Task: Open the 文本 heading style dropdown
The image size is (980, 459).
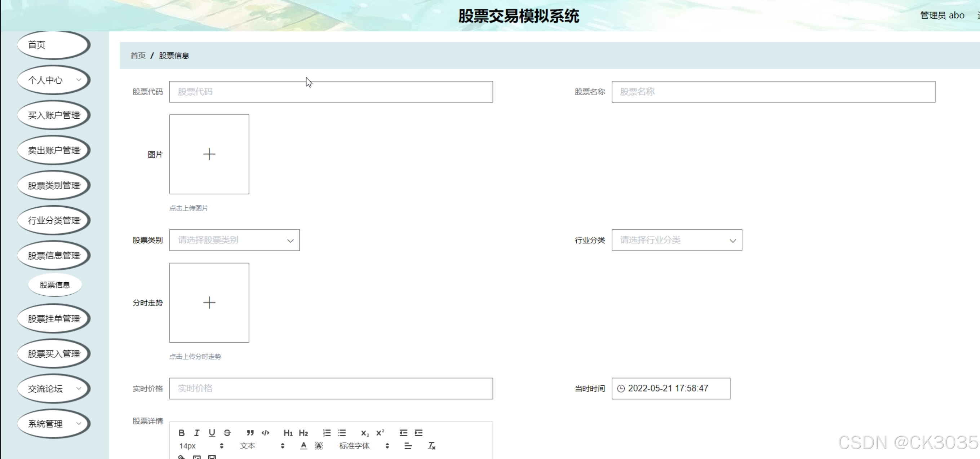Action: point(262,446)
